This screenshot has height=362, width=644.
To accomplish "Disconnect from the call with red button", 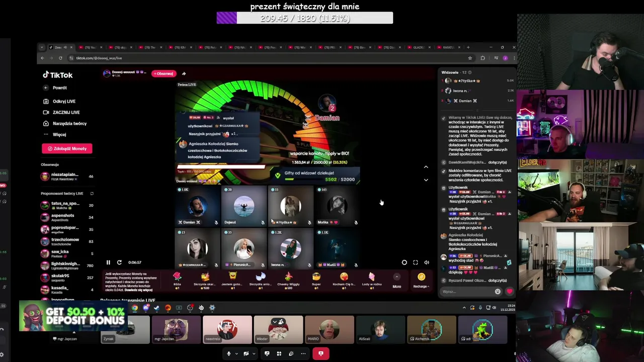I will click(320, 353).
